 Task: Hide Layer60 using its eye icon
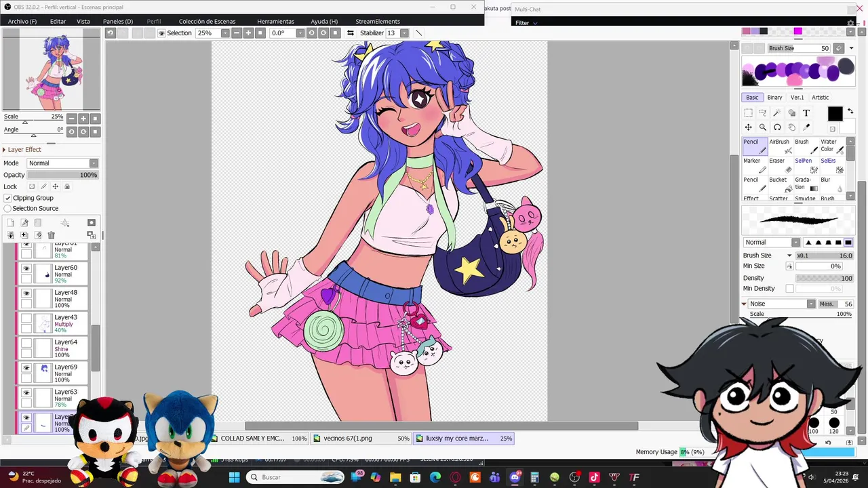coord(26,268)
